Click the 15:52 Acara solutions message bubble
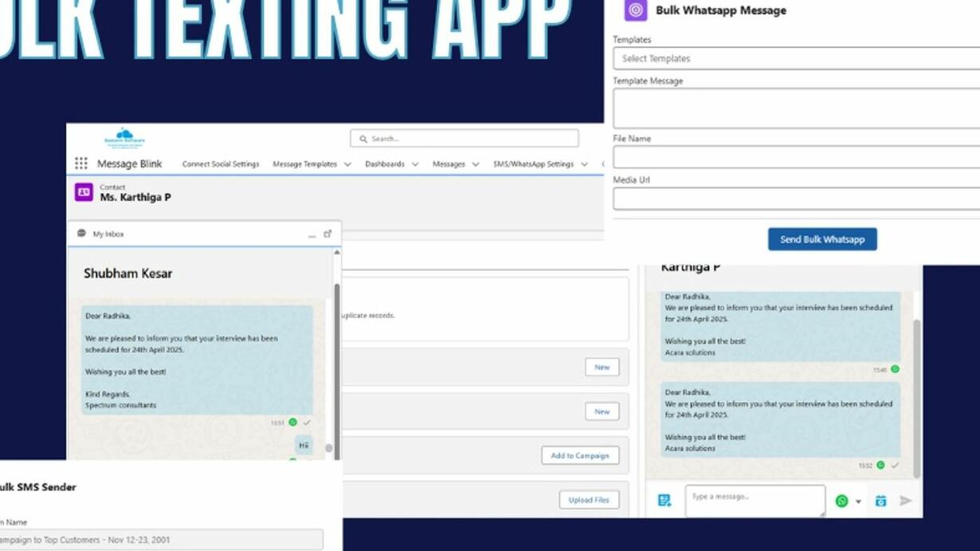The width and height of the screenshot is (980, 551). 781,419
